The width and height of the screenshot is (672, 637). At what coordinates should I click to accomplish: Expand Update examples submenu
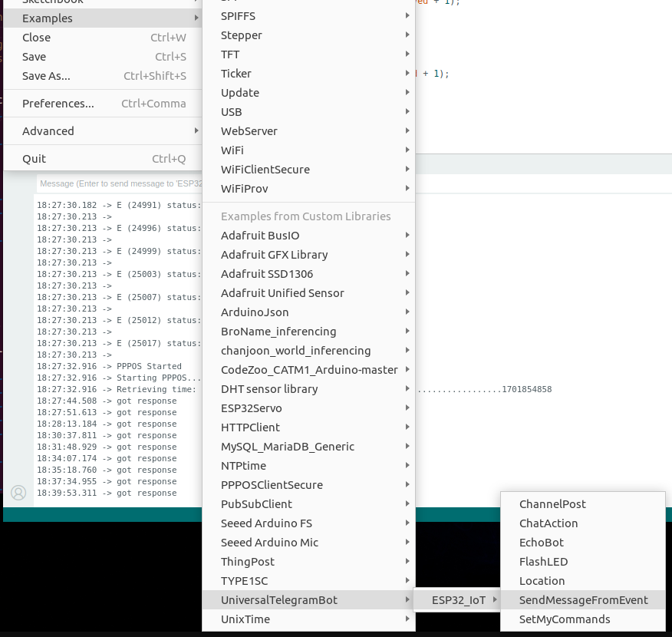coord(308,93)
